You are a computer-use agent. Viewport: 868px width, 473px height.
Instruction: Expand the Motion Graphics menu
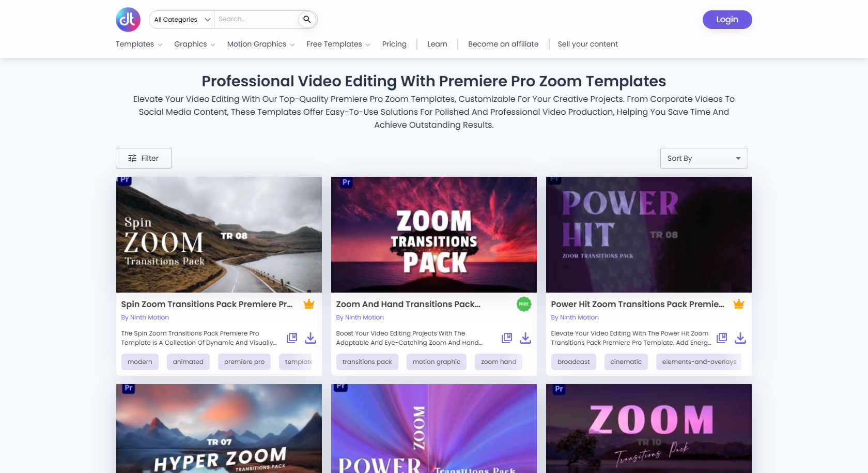tap(261, 44)
